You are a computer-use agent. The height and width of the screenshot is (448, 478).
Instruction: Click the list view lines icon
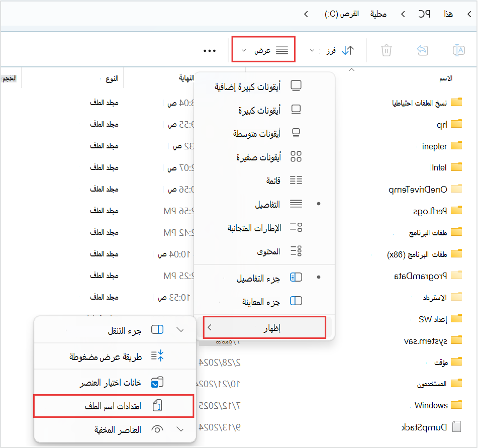point(296,180)
